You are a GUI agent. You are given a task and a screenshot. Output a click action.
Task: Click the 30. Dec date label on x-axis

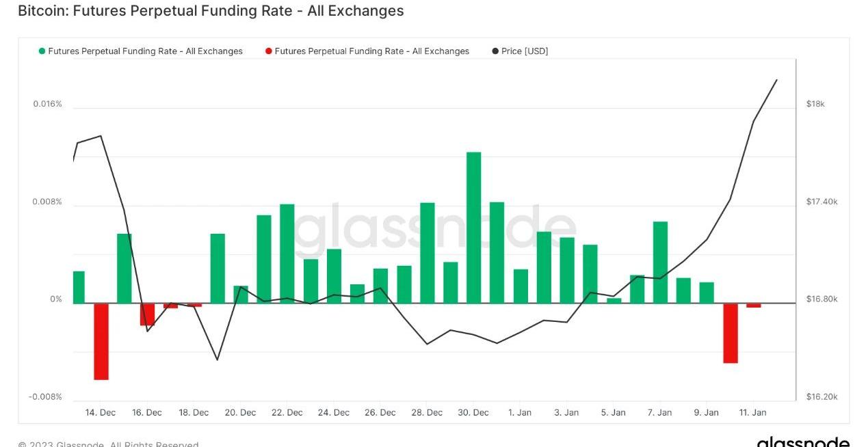coord(473,413)
